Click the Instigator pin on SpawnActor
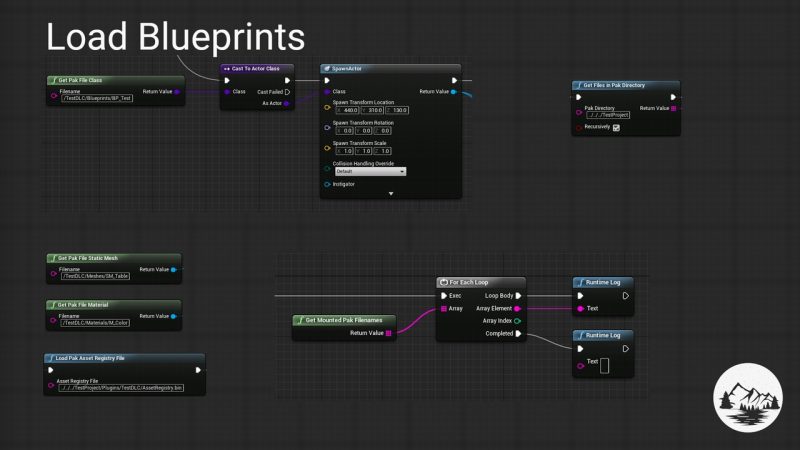This screenshot has width=800, height=450. pyautogui.click(x=327, y=184)
